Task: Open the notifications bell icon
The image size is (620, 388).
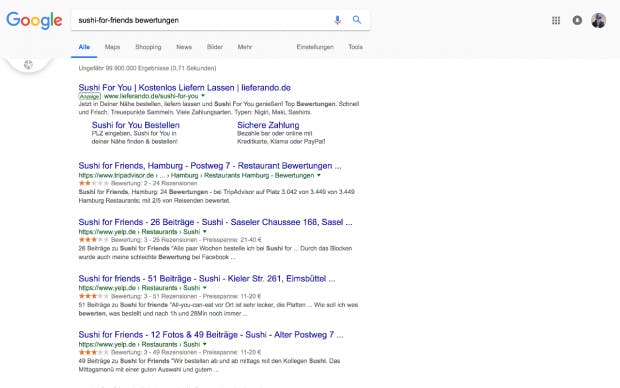Action: coord(577,20)
